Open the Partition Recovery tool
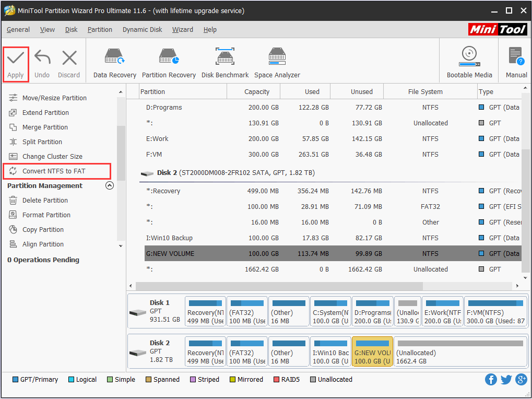Screen dimensions: 532x399 coord(169,63)
